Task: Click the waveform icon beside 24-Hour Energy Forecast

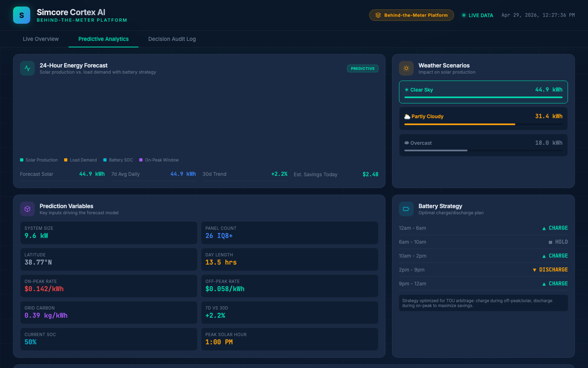Action: pos(27,68)
